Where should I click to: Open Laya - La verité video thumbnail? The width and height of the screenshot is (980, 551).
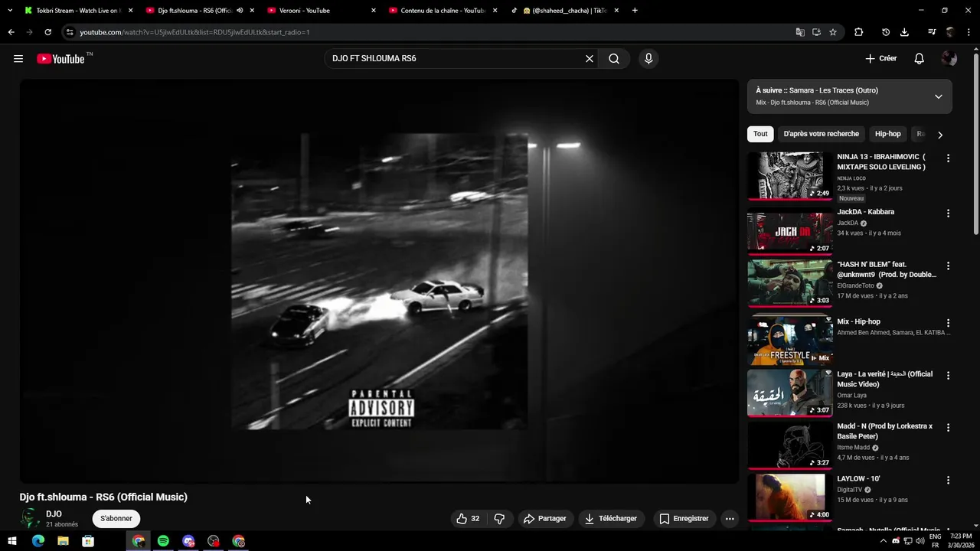click(790, 393)
